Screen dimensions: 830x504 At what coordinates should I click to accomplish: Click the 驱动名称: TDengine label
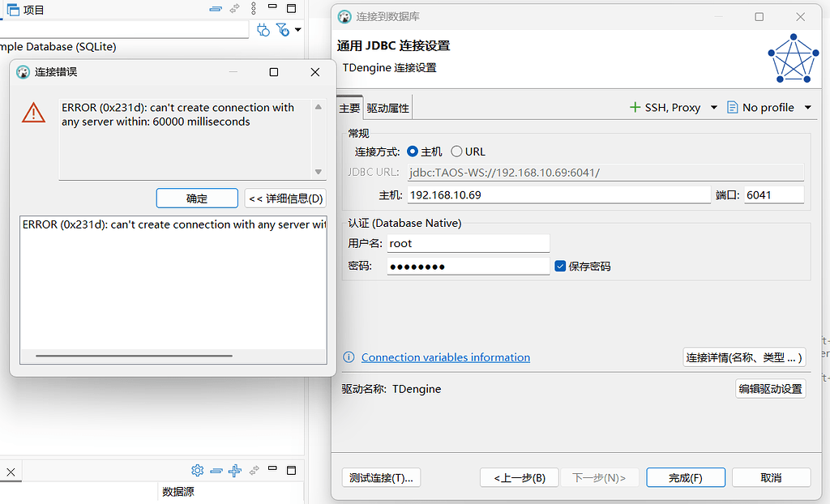[391, 389]
